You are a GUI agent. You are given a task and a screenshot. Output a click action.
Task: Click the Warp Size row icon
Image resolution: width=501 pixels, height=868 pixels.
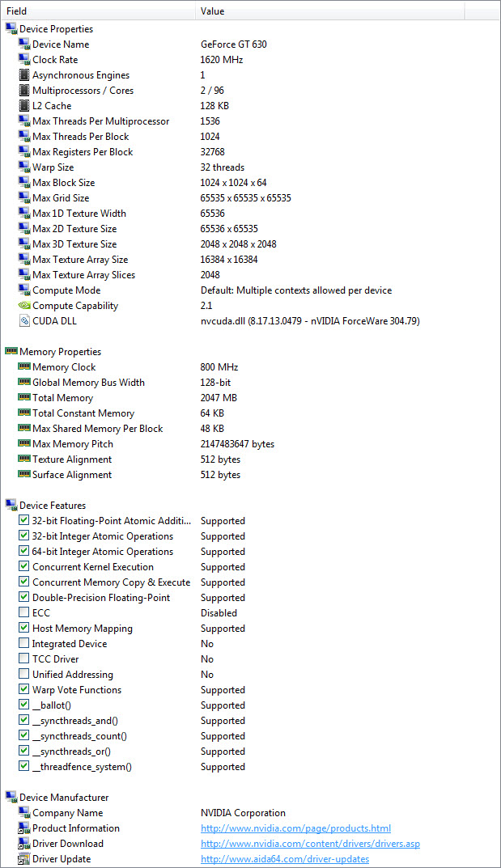click(x=23, y=167)
